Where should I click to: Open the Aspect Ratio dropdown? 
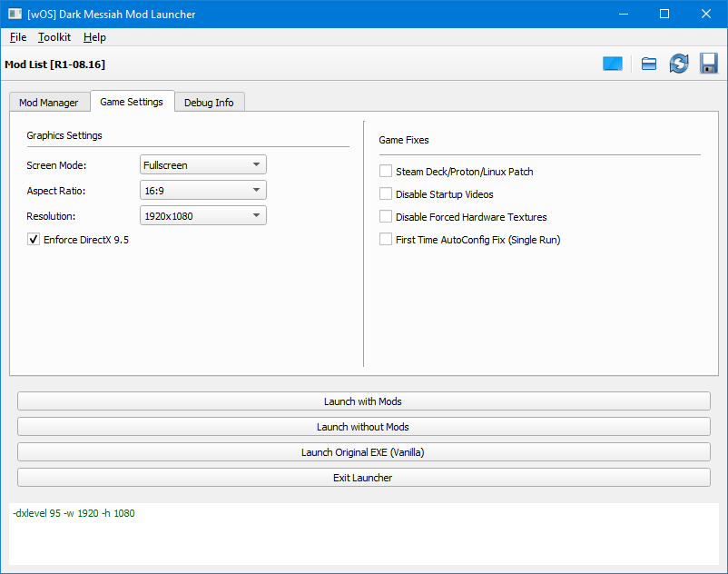click(203, 191)
